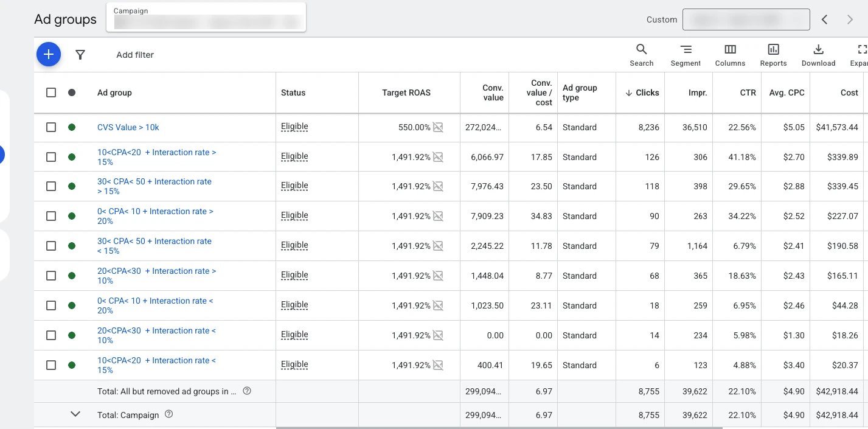Image resolution: width=868 pixels, height=429 pixels.
Task: Click status dot of 10<CPA<20 < 15% row
Action: pyautogui.click(x=72, y=365)
